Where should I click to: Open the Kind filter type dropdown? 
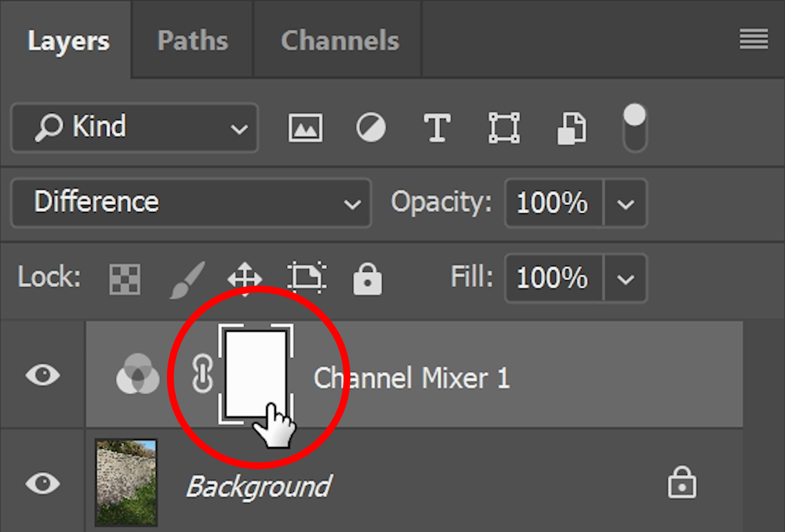coord(135,127)
